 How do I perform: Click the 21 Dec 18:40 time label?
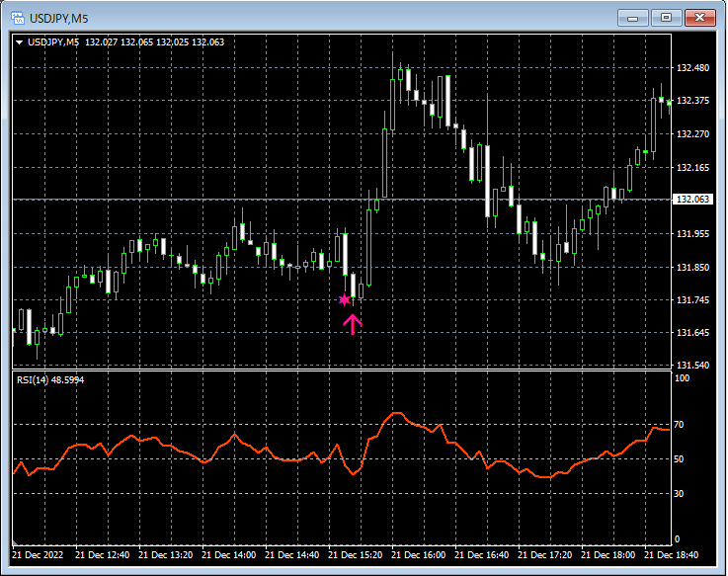click(672, 554)
